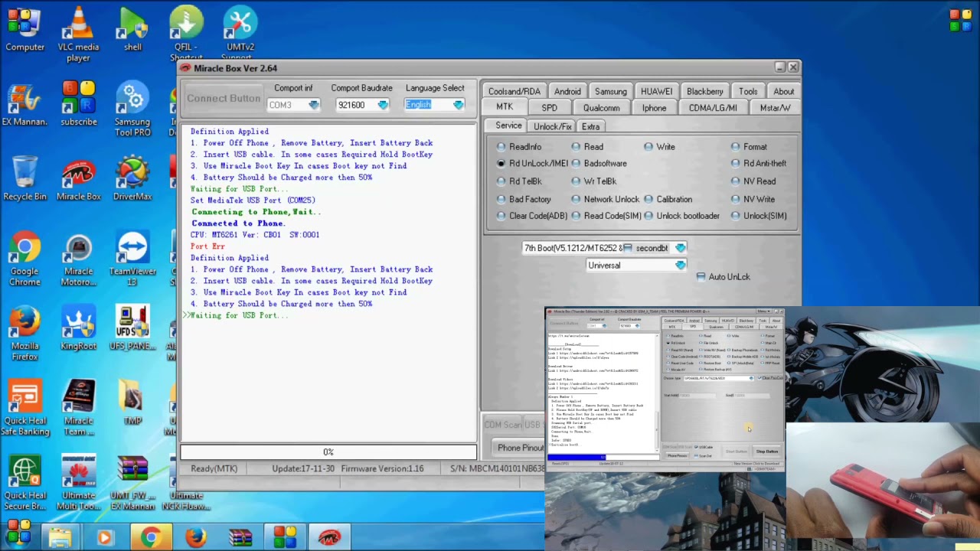Screen dimensions: 980x551
Task: Click the Phone Pinout button
Action: (520, 448)
